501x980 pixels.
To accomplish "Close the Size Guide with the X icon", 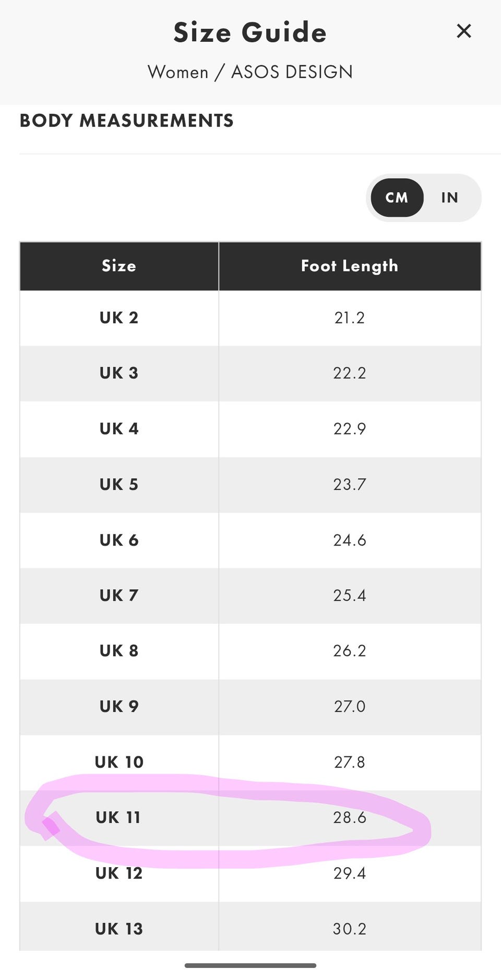I will pos(463,31).
